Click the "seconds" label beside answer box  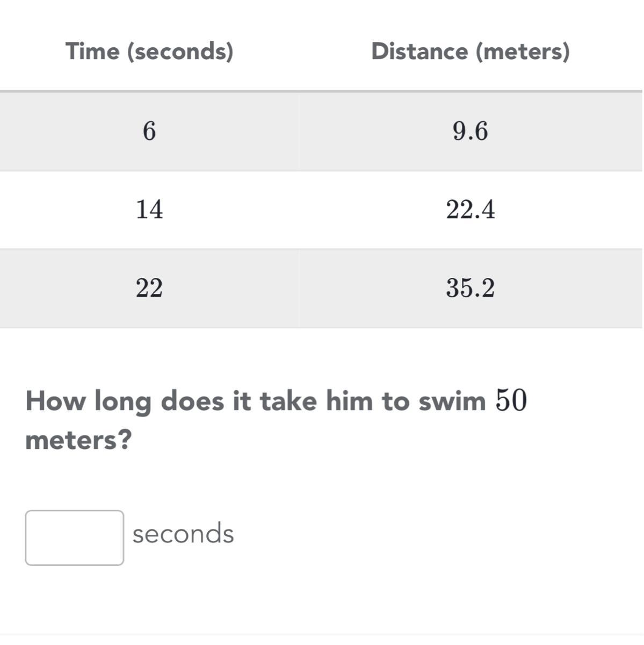point(183,534)
